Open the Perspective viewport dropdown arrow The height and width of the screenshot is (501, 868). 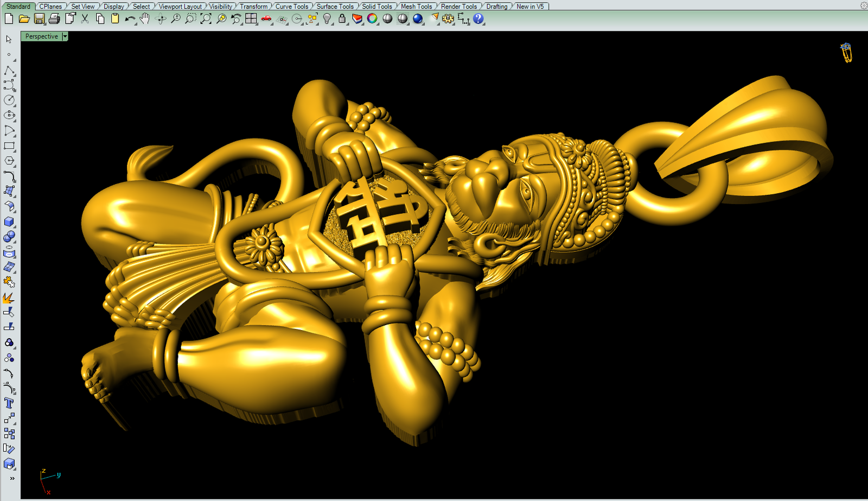click(65, 36)
